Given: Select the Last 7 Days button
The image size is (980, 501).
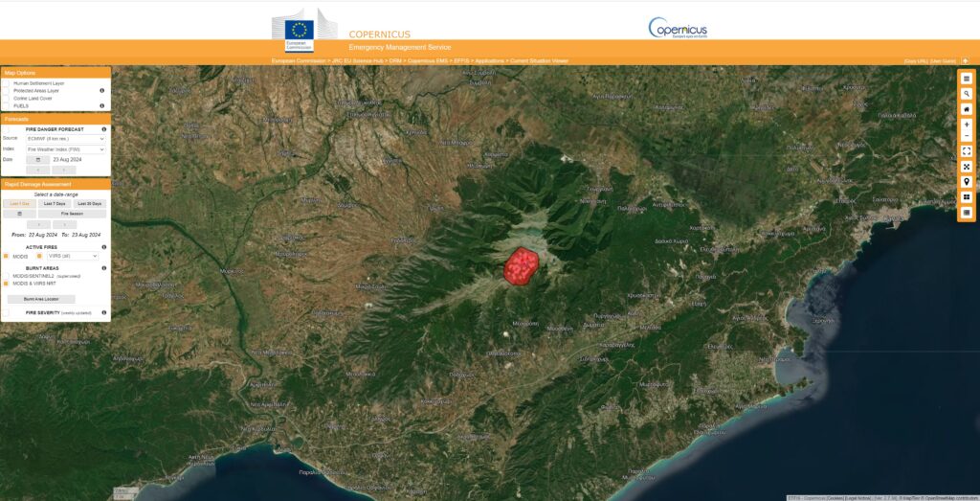Looking at the screenshot, I should [56, 203].
